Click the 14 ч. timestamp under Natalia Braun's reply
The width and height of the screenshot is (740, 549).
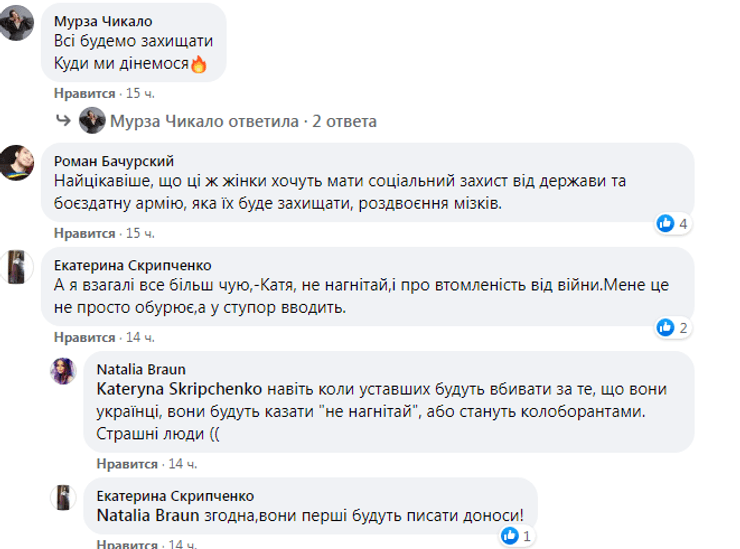pos(181,465)
